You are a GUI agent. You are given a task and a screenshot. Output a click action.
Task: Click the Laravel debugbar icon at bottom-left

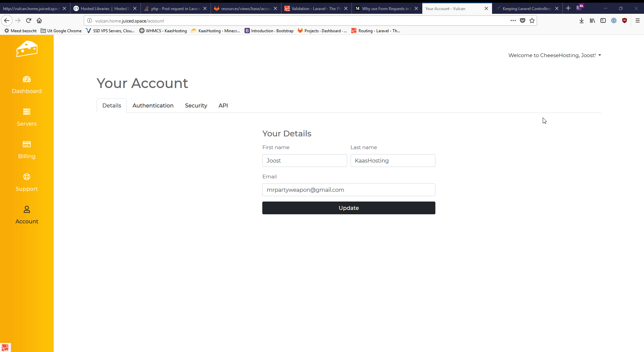point(5,348)
